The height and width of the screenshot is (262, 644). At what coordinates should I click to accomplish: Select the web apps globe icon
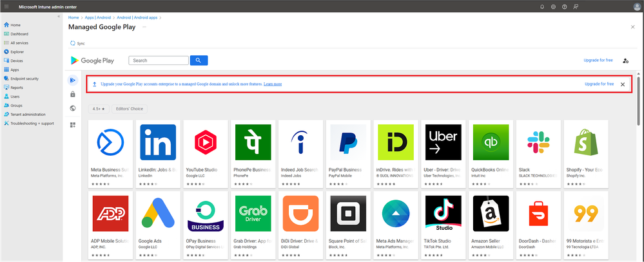click(73, 108)
